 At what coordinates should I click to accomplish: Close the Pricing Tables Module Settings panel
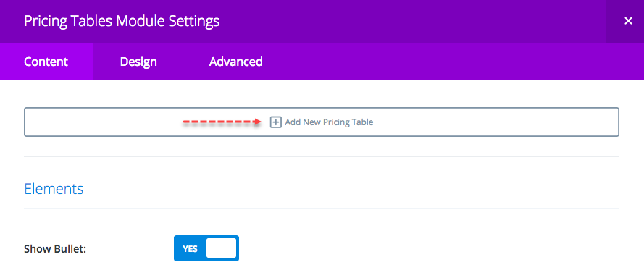click(x=625, y=22)
